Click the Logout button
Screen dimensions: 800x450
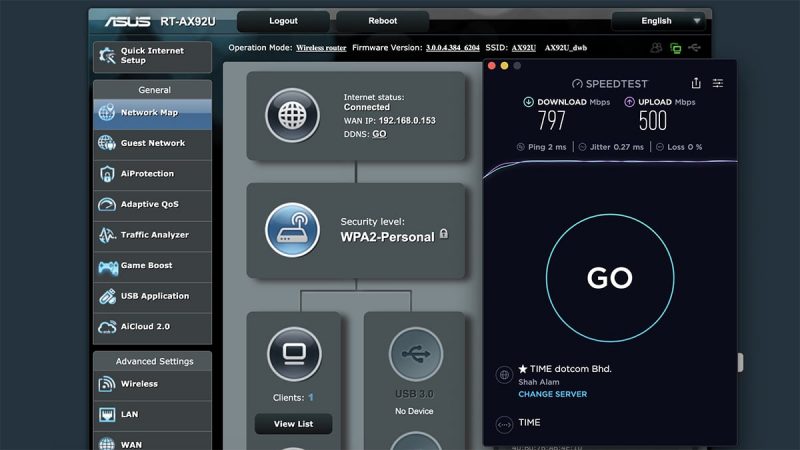(283, 21)
